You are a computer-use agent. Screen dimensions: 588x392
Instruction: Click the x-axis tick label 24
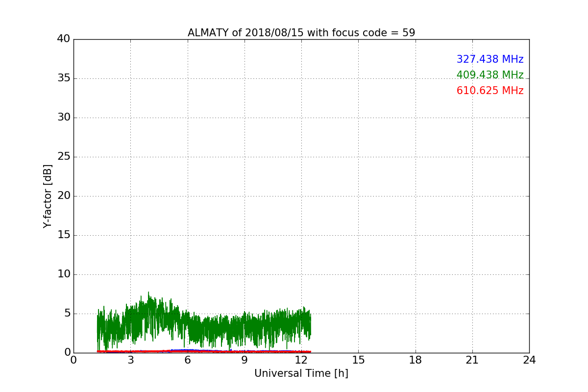[x=529, y=360]
